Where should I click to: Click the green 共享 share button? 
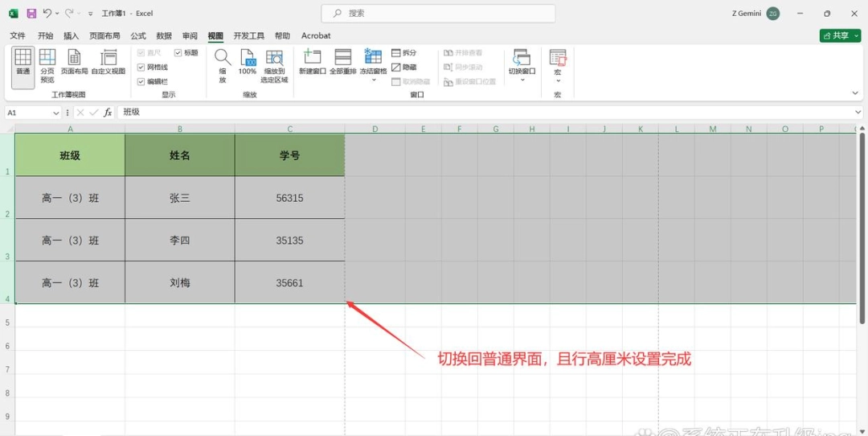coord(841,35)
